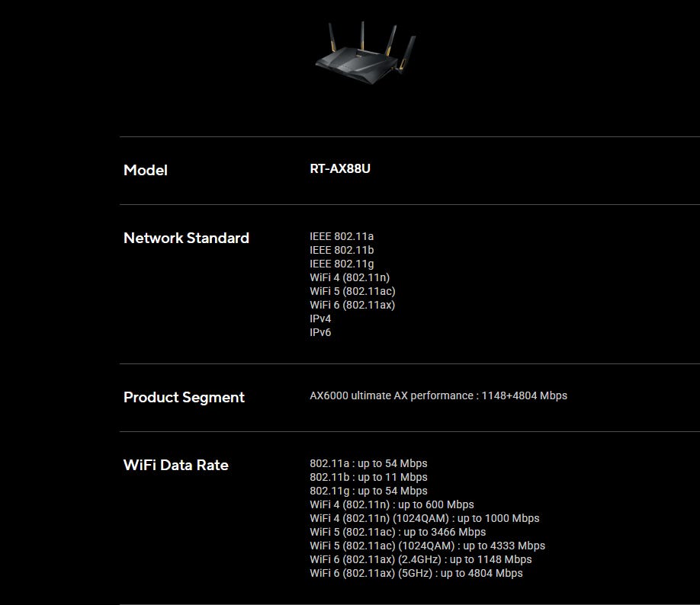Click WiFi 4 (802.11n) under Network Standard
Viewport: 700px width, 605px height.
349,277
